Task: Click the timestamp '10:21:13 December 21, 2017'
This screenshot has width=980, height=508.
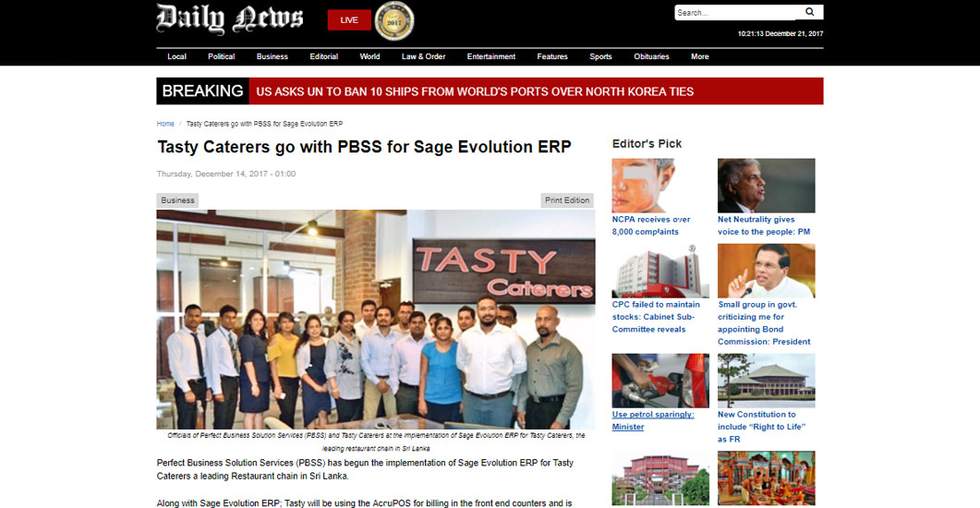Action: coord(780,34)
